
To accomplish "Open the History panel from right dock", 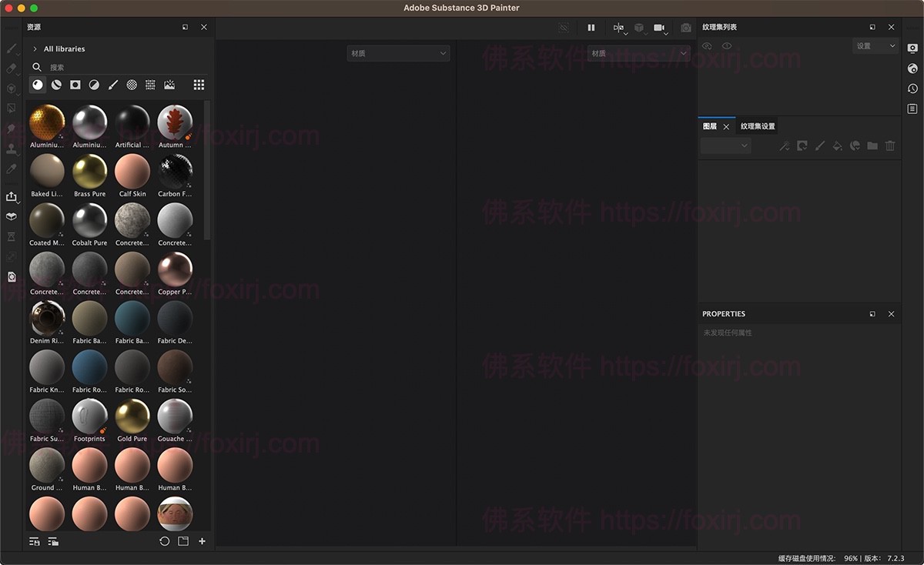I will click(912, 89).
